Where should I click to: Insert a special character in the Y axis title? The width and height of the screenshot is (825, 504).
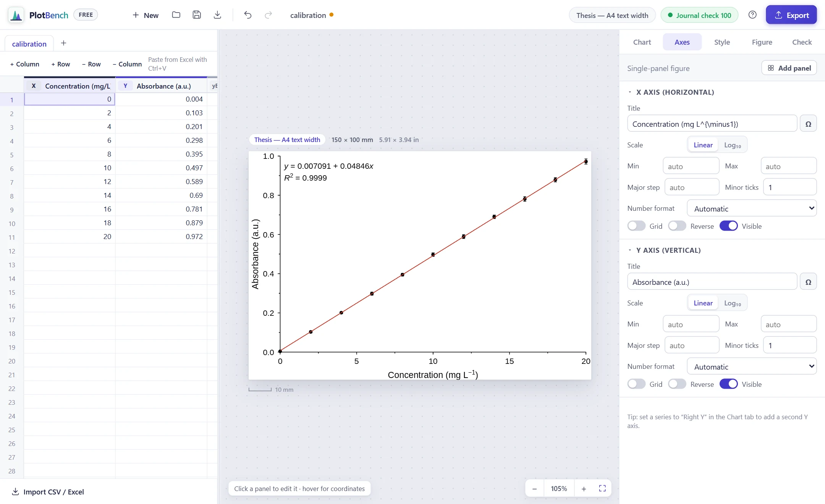808,282
